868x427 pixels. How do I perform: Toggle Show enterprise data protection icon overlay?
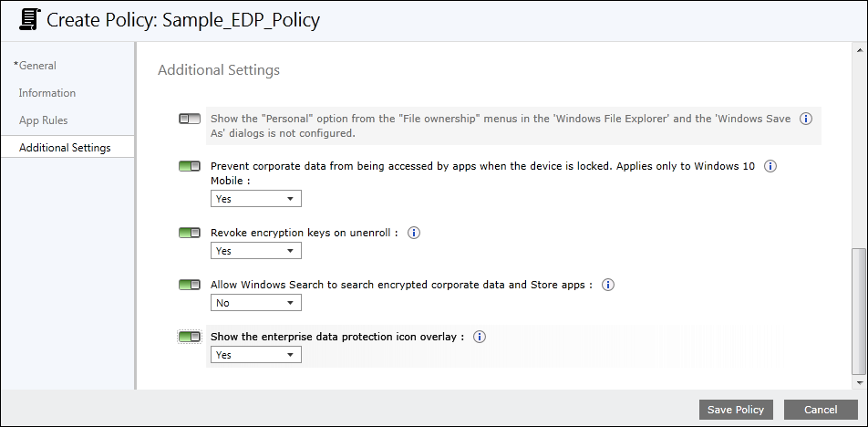[x=190, y=337]
